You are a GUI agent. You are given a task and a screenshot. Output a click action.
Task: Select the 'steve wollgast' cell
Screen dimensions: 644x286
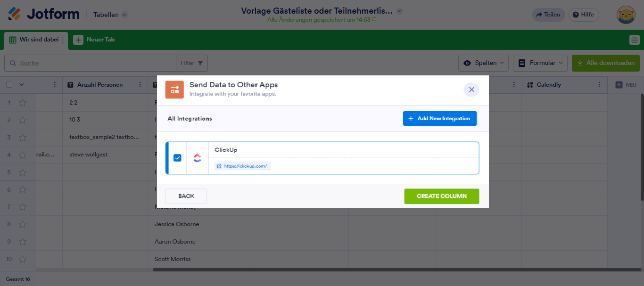[x=105, y=155]
